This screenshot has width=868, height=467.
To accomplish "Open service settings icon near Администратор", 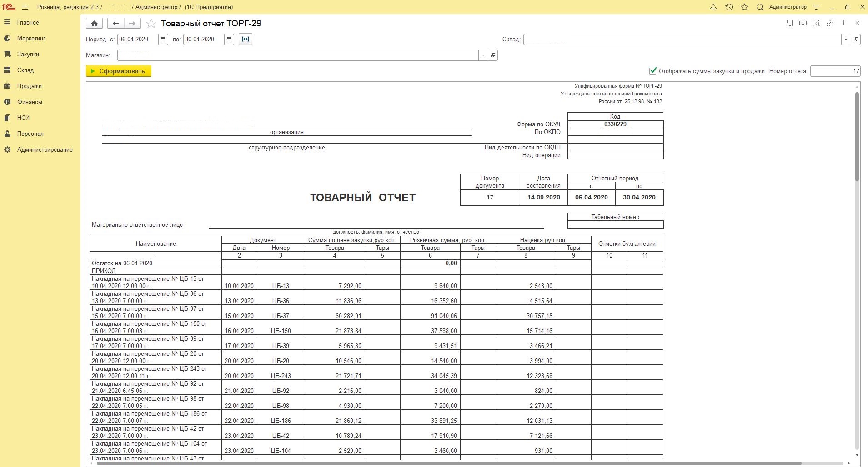I will point(816,7).
